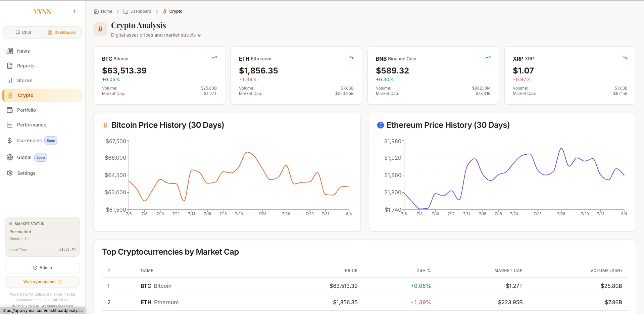Click the BTC Bitcoin price card
This screenshot has height=314, width=644.
[x=159, y=75]
